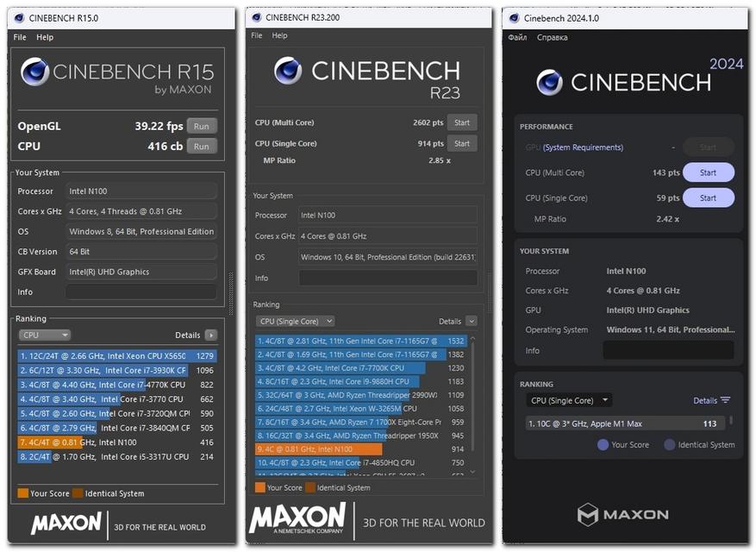The height and width of the screenshot is (552, 756).
Task: Select i7-1165G7 1.69 GHz row in R23
Action: click(x=361, y=354)
